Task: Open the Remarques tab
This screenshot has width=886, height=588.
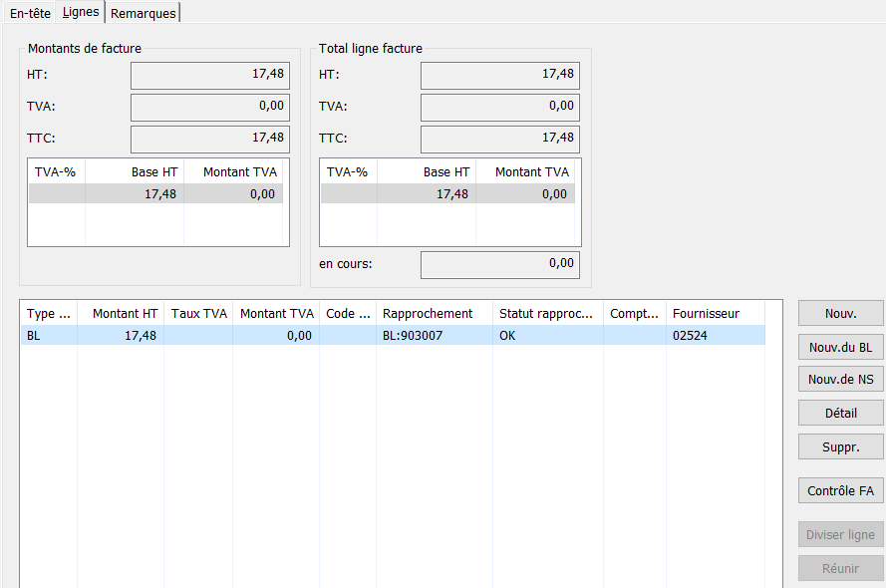Action: click(x=143, y=13)
